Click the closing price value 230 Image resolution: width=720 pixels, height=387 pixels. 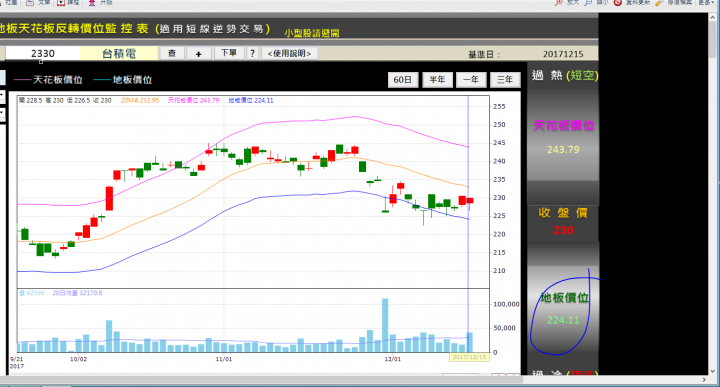point(563,230)
